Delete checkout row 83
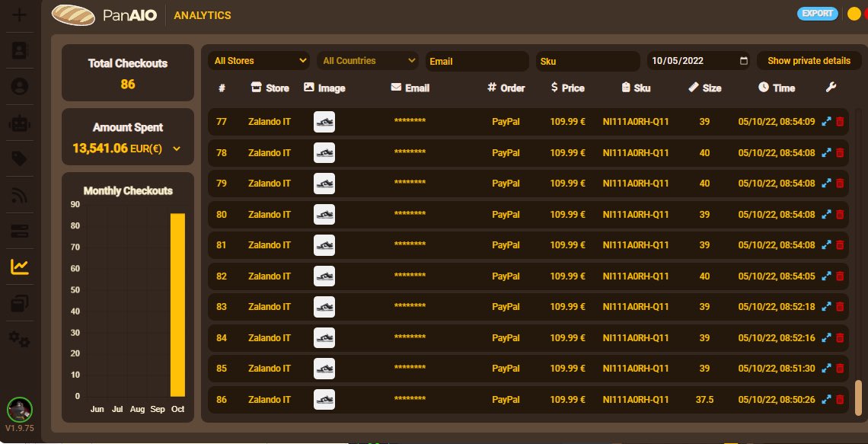 (840, 307)
